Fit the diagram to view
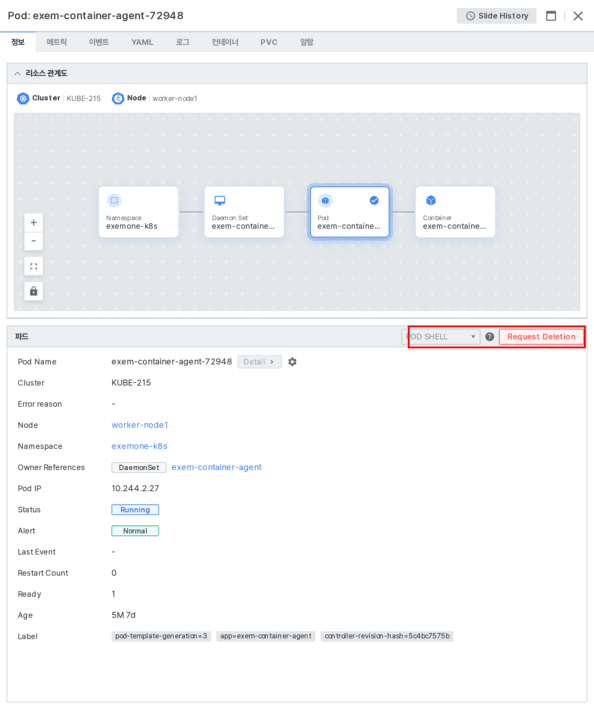 (34, 266)
